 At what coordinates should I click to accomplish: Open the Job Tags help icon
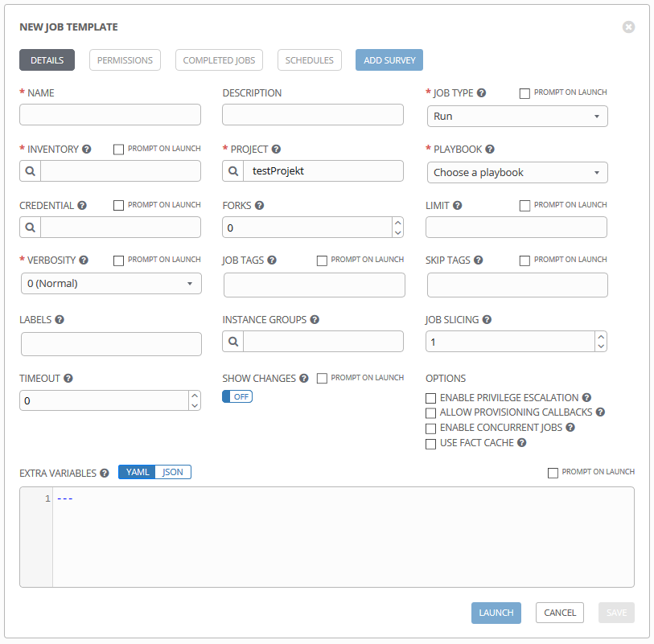click(x=272, y=260)
